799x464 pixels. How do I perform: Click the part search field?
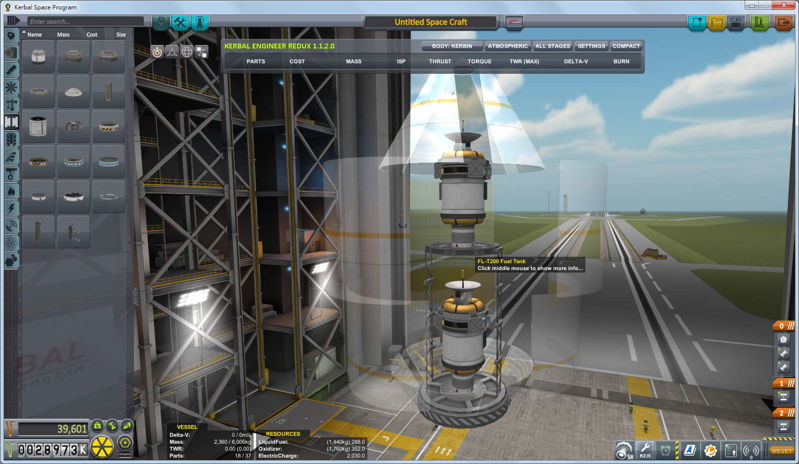point(86,21)
